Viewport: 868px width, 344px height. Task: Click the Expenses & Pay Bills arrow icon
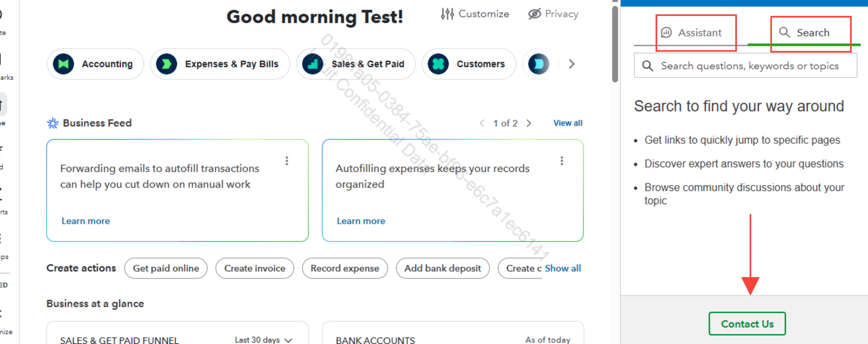(166, 64)
